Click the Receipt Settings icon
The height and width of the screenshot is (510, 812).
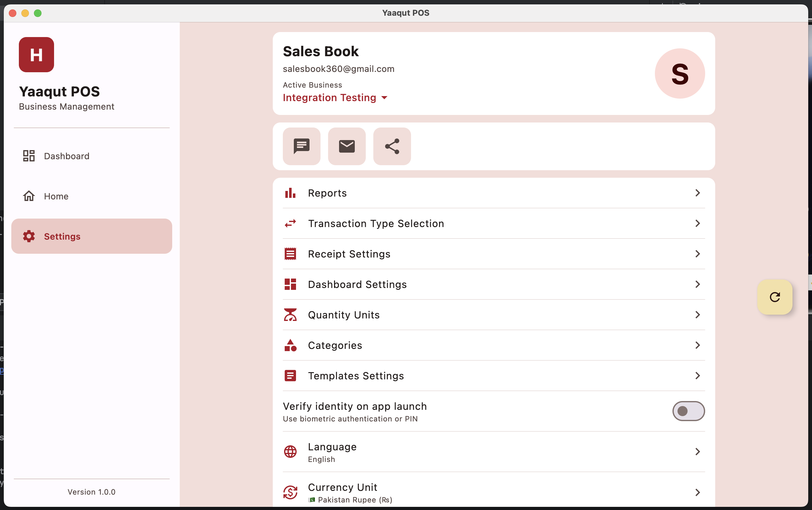[290, 254]
